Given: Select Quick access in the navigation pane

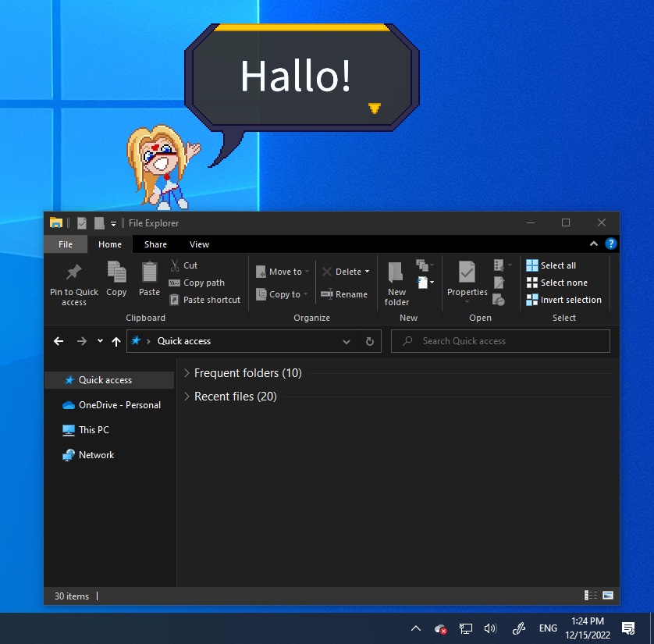Looking at the screenshot, I should (x=109, y=380).
